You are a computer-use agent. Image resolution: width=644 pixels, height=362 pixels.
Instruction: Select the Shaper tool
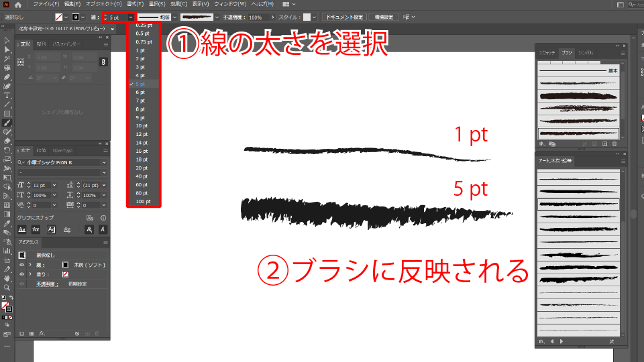point(7,132)
